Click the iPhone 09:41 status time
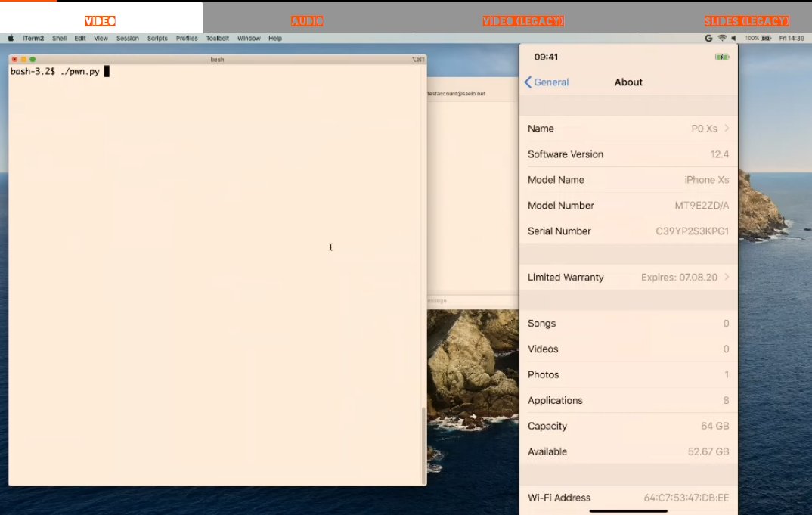The image size is (812, 515). [x=546, y=57]
